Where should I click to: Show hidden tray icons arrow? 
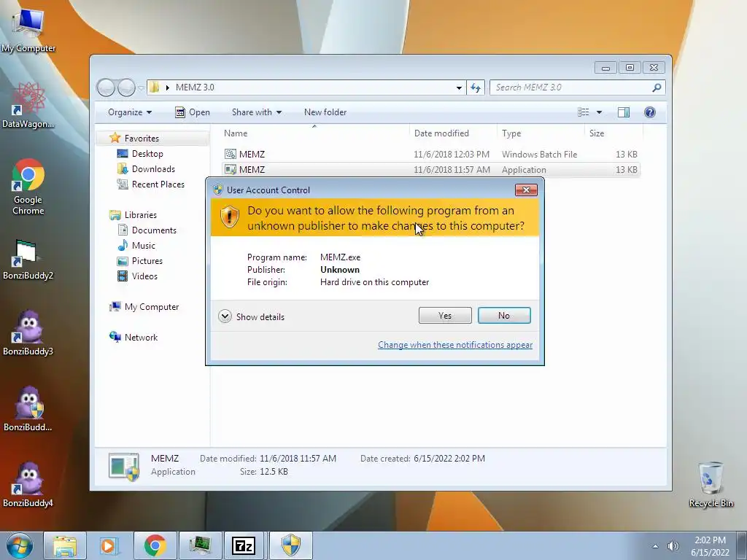click(x=656, y=546)
